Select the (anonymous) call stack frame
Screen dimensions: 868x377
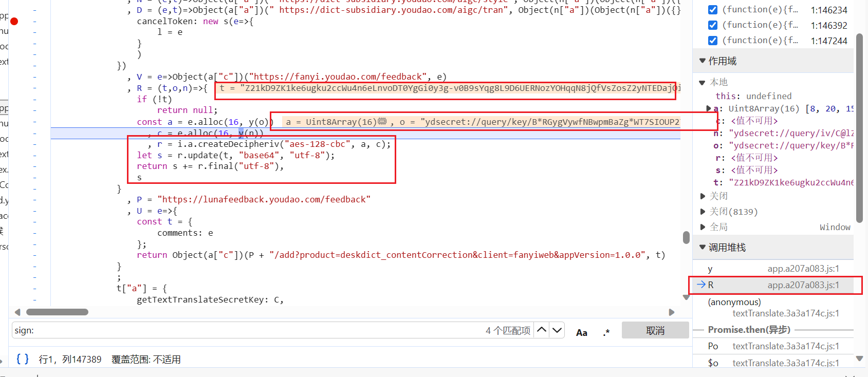[x=773, y=307]
